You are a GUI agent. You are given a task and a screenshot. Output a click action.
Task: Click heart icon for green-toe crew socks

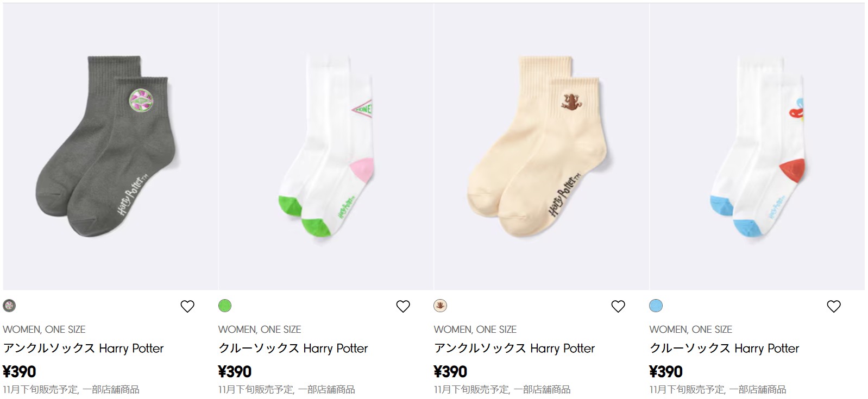pyautogui.click(x=403, y=306)
